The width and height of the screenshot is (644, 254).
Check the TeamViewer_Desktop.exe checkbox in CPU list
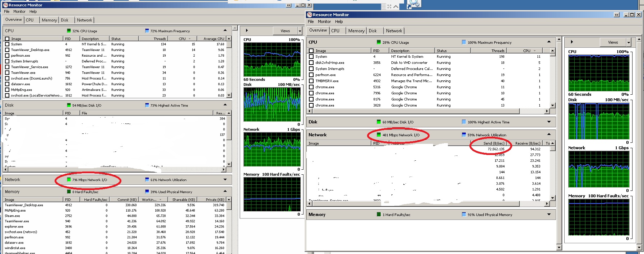pos(7,50)
